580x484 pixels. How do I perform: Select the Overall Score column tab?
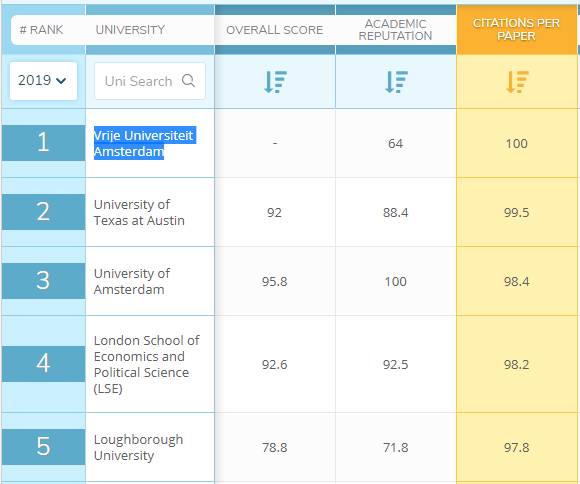coord(275,30)
